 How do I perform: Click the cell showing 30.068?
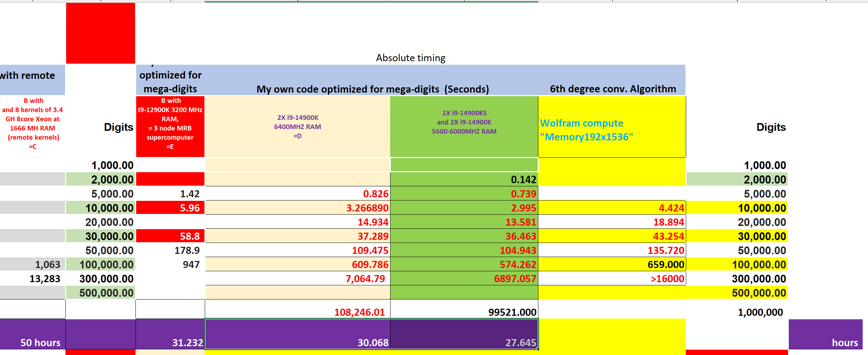[x=297, y=334]
